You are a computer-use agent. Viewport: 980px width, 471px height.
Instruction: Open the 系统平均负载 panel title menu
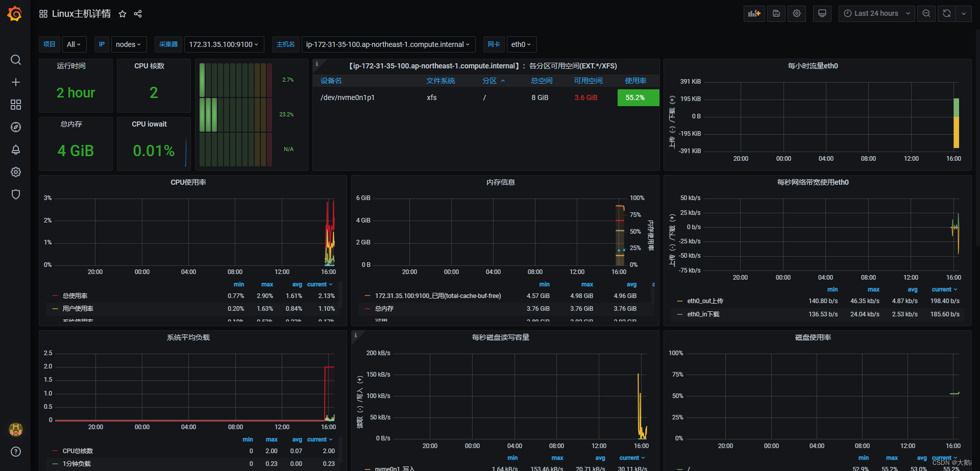[188, 337]
